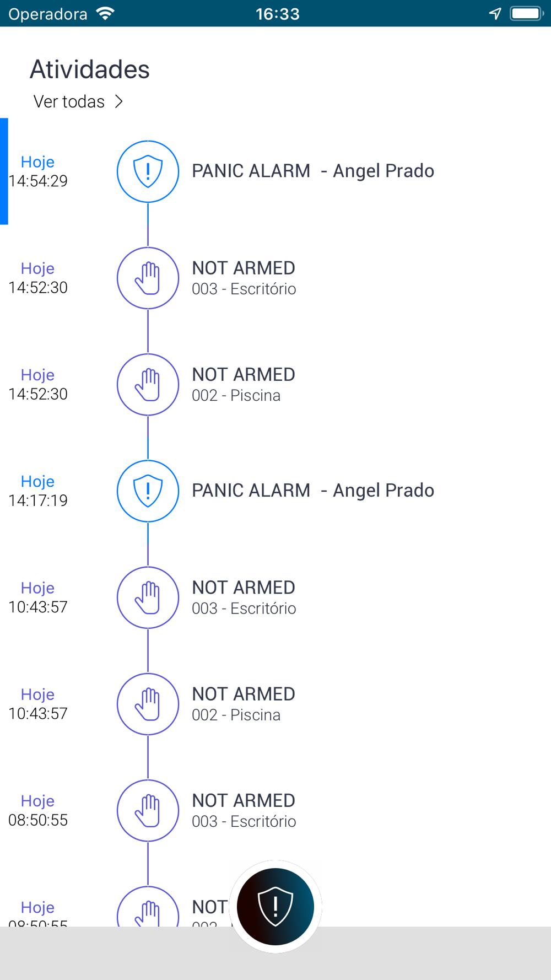Expand activities with the Ver todas chevron
This screenshot has width=551, height=980.
(118, 101)
